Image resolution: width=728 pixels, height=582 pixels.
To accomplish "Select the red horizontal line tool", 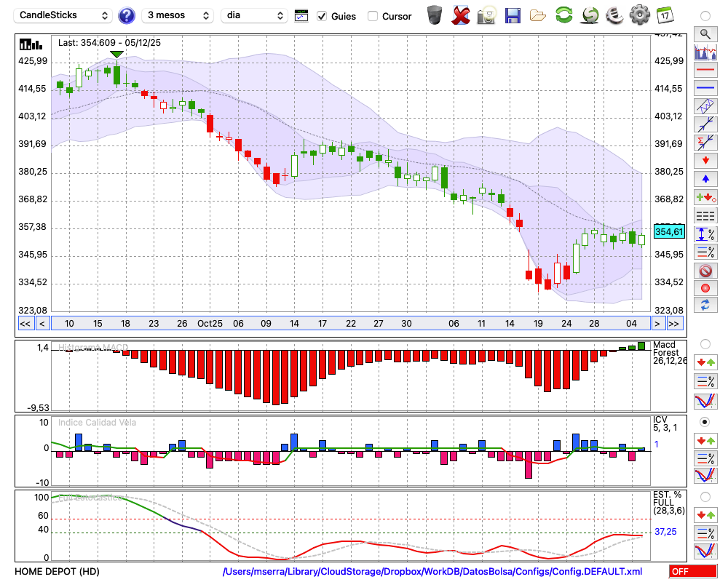I will pyautogui.click(x=705, y=70).
